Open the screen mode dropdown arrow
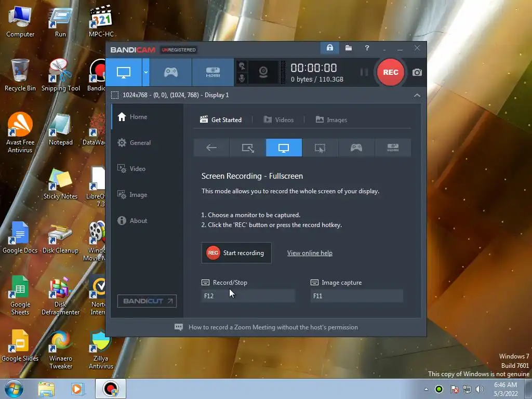 point(146,72)
